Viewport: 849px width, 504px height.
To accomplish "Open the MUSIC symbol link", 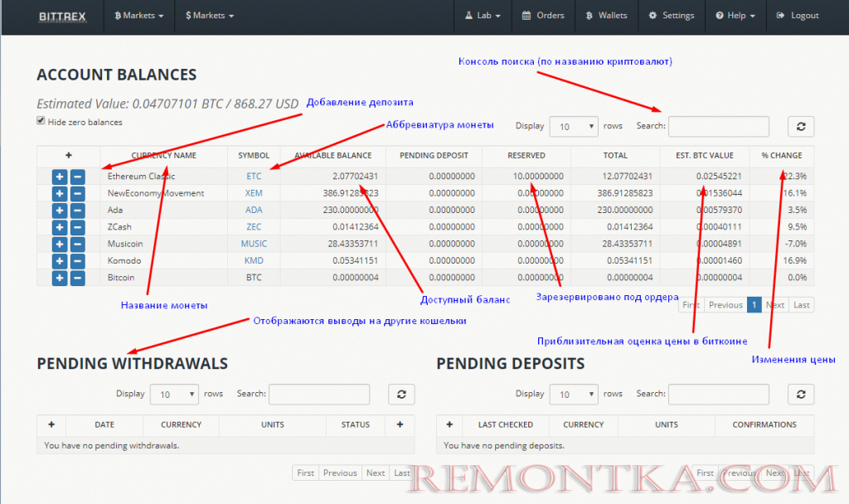I will click(254, 245).
